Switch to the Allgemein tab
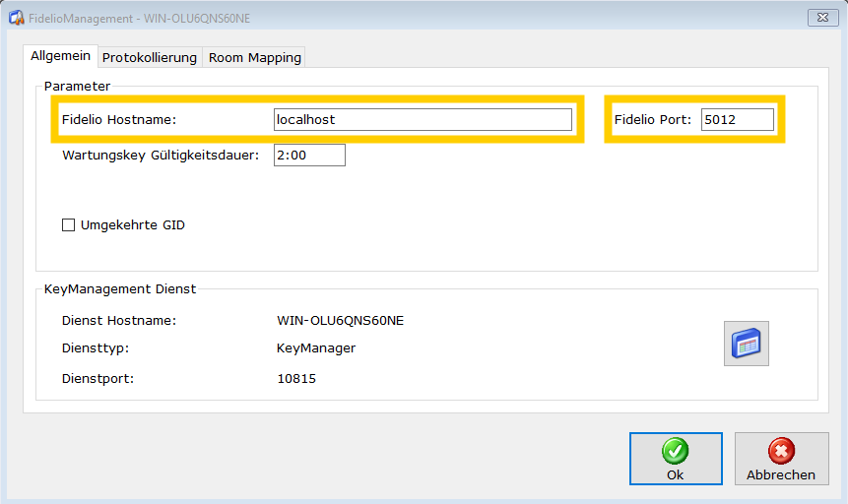848x504 pixels. pos(61,57)
